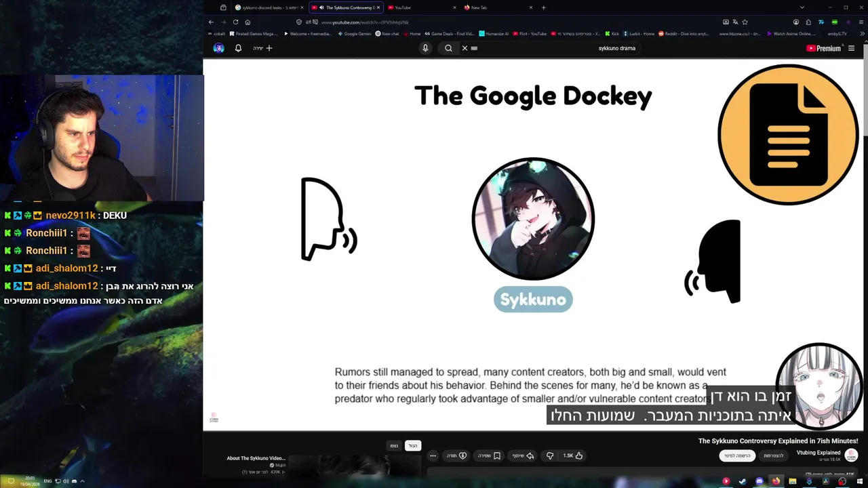Open File Explorer from the taskbar

pyautogui.click(x=792, y=481)
